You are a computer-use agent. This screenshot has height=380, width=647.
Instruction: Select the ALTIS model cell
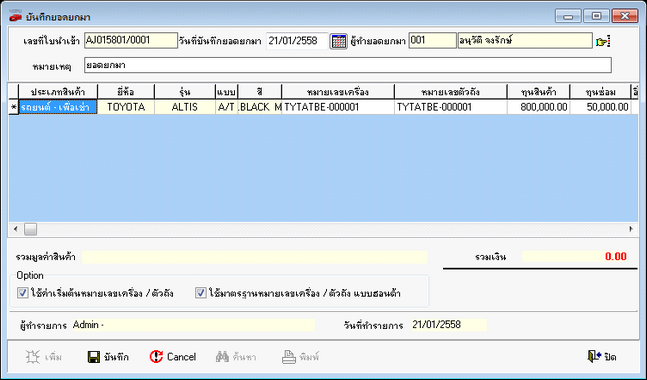185,107
